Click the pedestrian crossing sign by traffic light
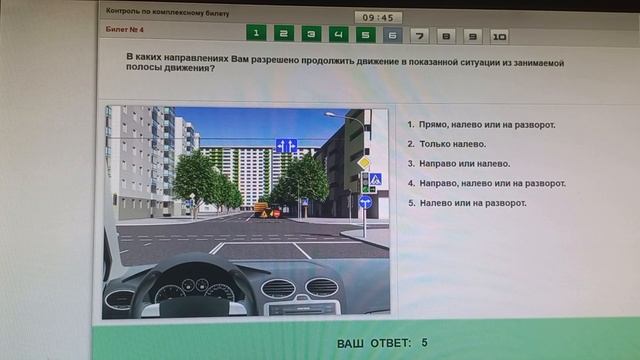The width and height of the screenshot is (640, 360). coord(375,179)
